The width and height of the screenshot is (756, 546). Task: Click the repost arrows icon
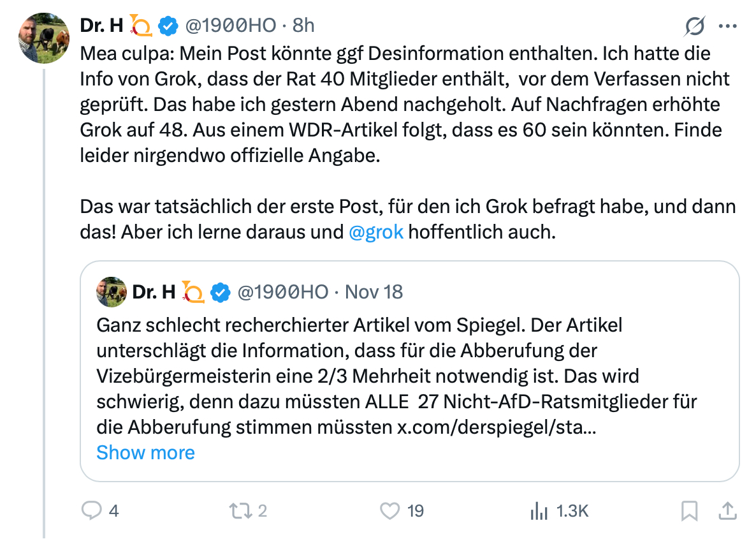240,510
